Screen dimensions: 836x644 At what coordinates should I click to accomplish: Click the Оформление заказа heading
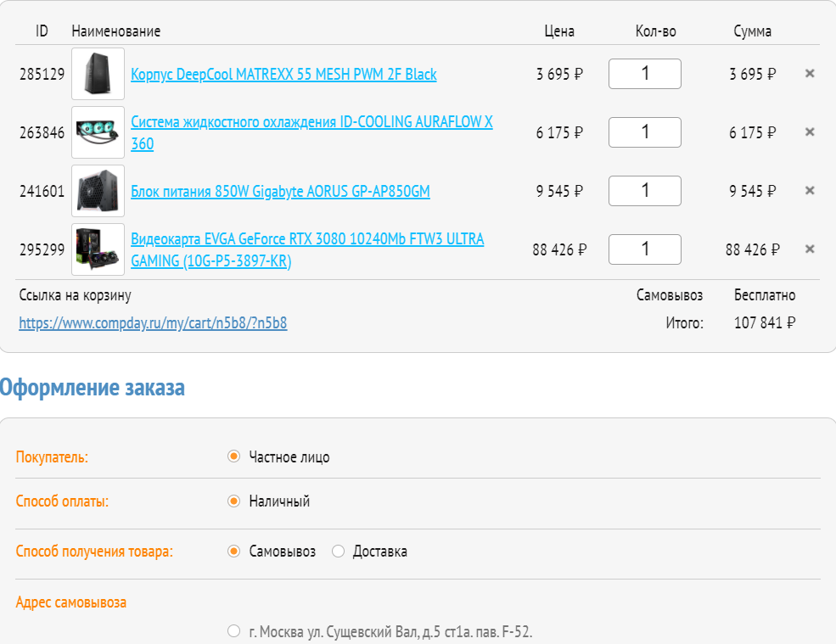click(93, 388)
